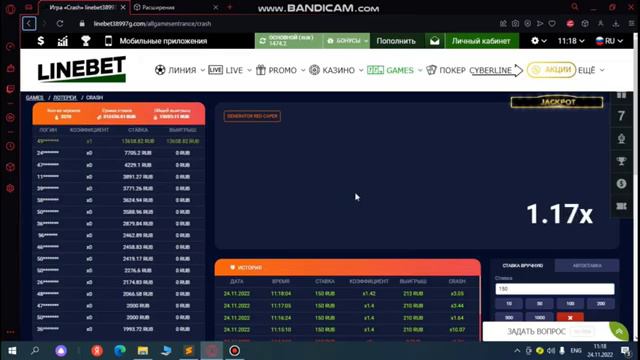The image size is (640, 360).
Task: Click the chess piece icon in right sidebar
Action: [621, 139]
